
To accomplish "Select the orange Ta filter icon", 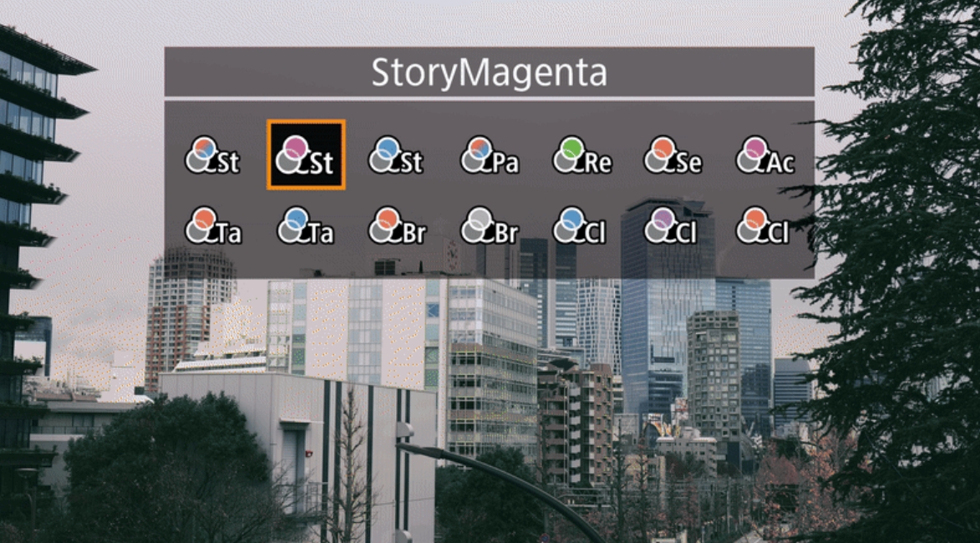I will pos(213,226).
